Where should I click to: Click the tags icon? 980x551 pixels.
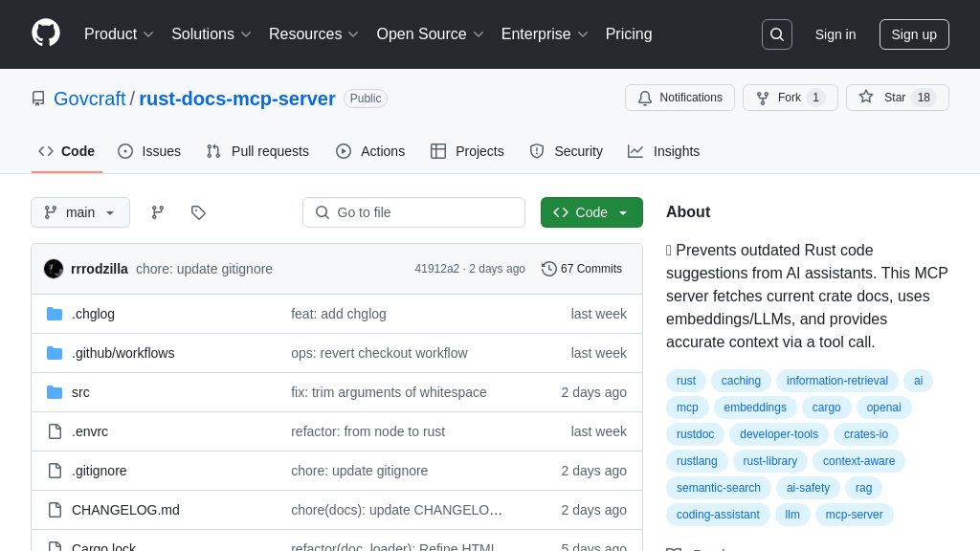pos(198,212)
